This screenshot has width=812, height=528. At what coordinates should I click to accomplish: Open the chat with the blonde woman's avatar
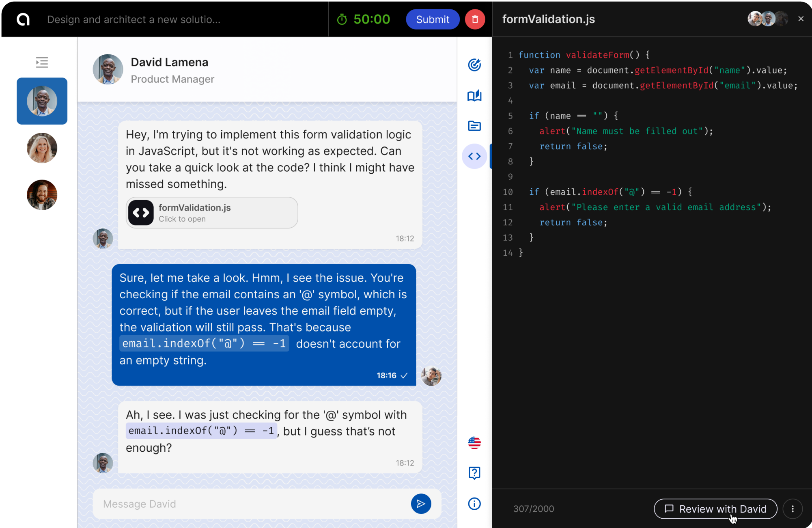point(42,148)
